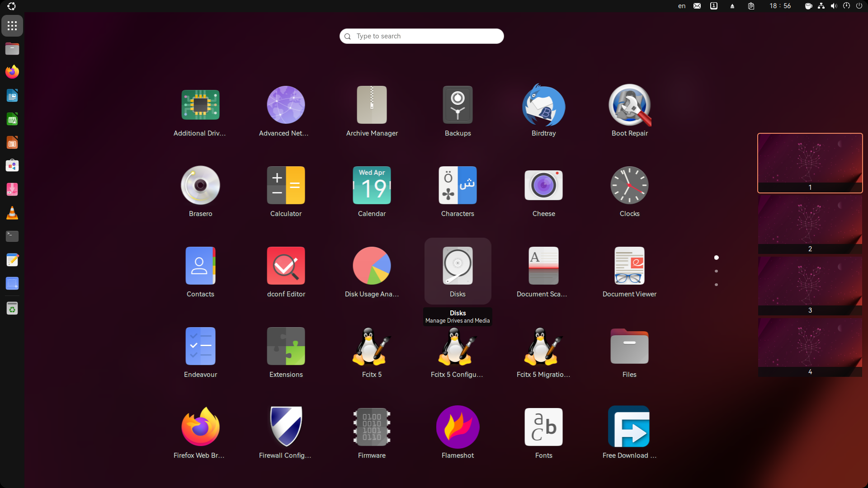Image resolution: width=868 pixels, height=488 pixels.
Task: Open the Software store in the dock
Action: [12, 166]
